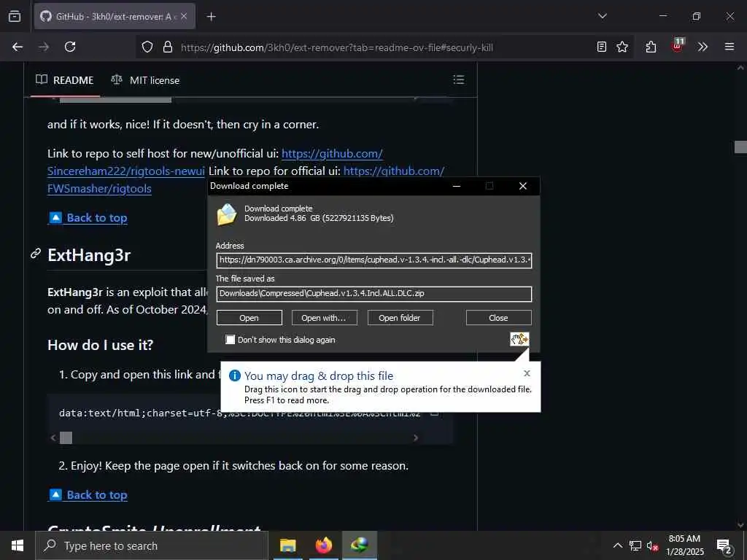
Task: Minimize the Download complete dialog
Action: point(457,186)
